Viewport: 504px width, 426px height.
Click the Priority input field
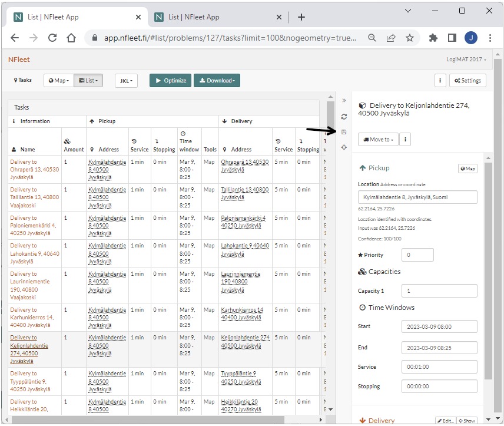click(417, 255)
